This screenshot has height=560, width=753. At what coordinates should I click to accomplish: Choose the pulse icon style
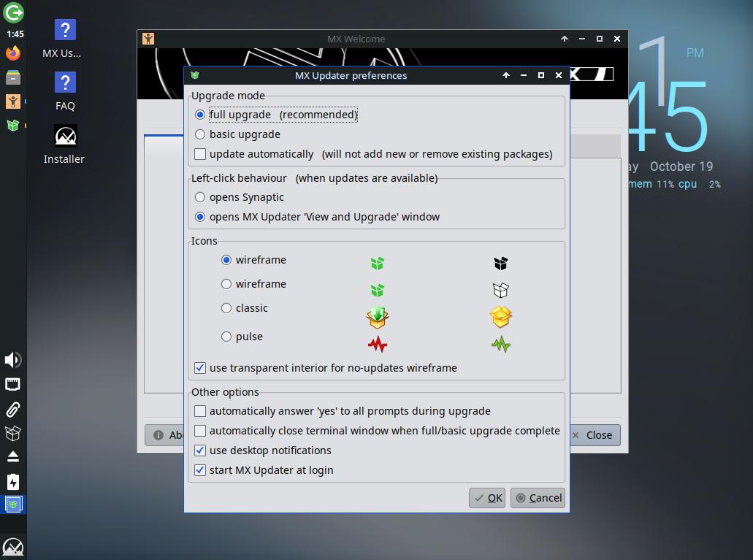click(226, 337)
